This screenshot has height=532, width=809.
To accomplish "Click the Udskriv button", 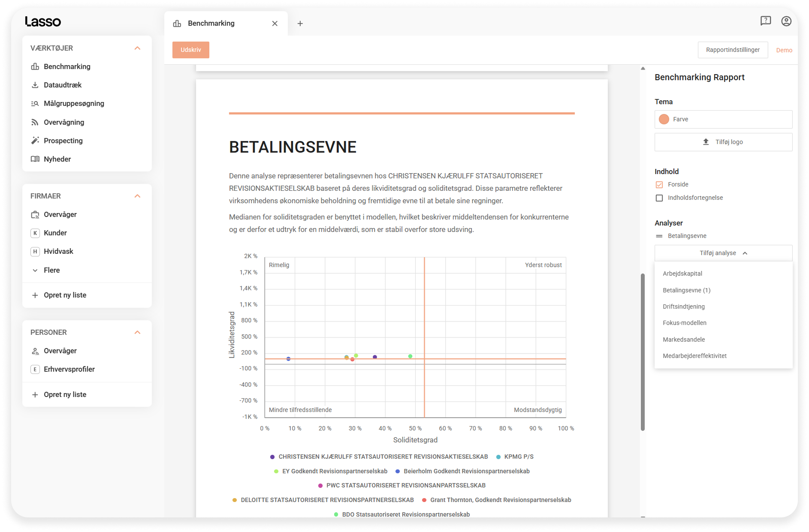I will [x=191, y=50].
